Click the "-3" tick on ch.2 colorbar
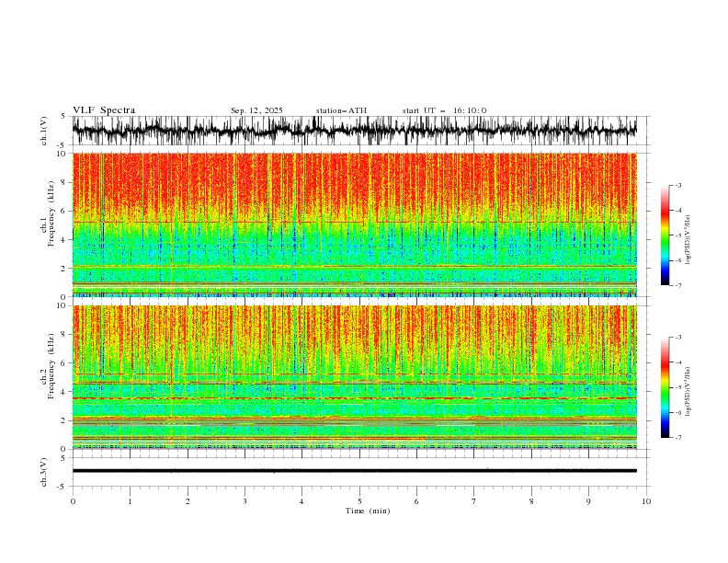Image resolution: width=728 pixels, height=563 pixels. [x=677, y=338]
